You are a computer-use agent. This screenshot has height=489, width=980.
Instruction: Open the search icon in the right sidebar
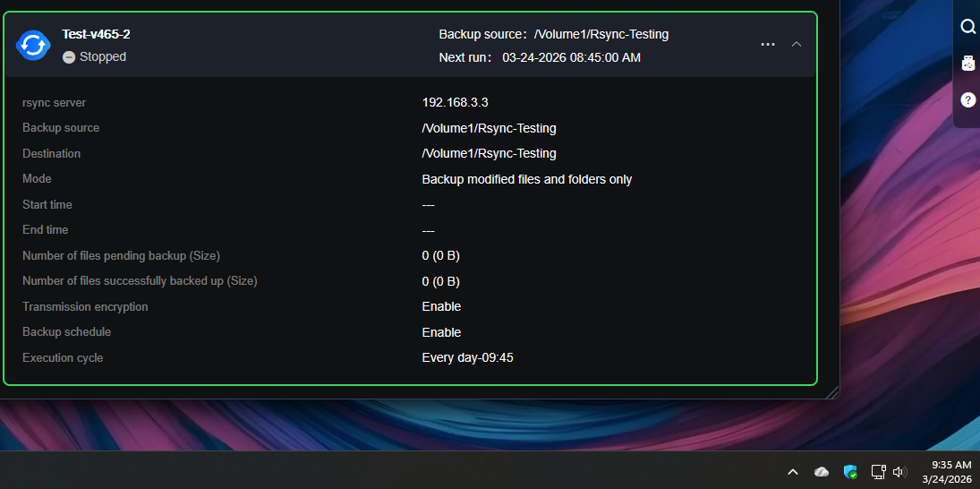968,27
